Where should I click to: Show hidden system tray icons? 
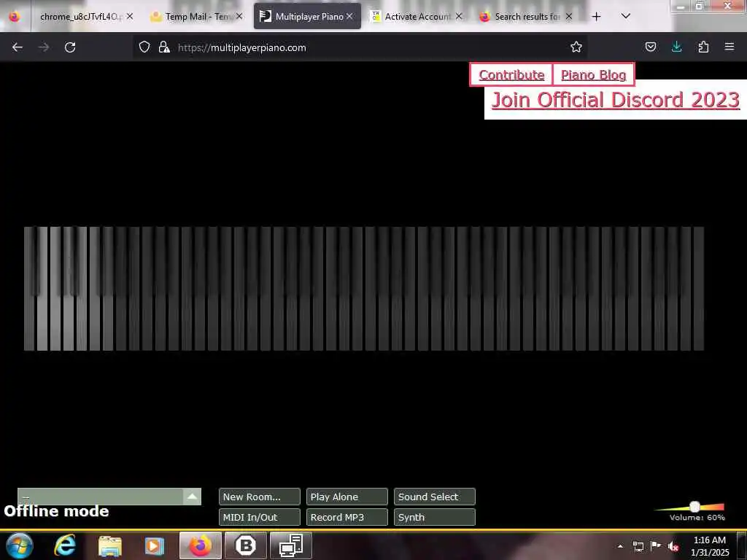coord(620,546)
